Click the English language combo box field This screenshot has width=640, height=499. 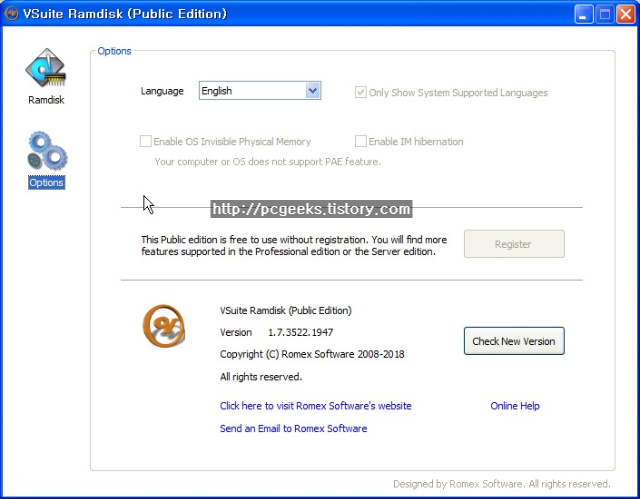coord(260,91)
